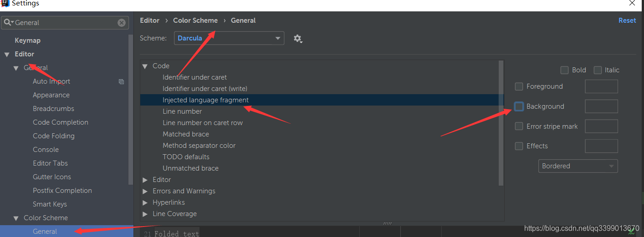Toggle the Error stripe mark checkbox

[519, 126]
